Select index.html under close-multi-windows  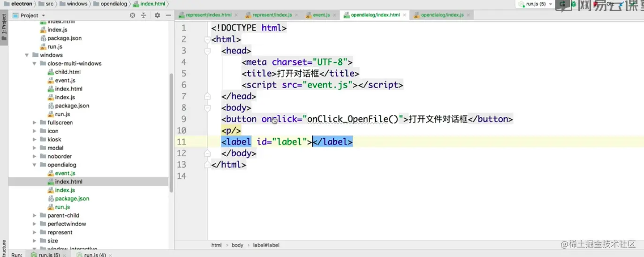click(x=68, y=89)
